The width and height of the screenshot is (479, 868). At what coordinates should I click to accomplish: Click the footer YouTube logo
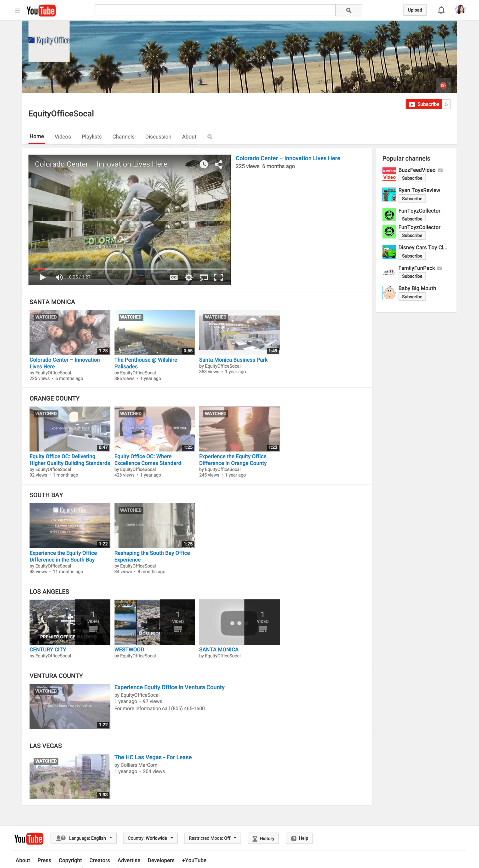[29, 838]
